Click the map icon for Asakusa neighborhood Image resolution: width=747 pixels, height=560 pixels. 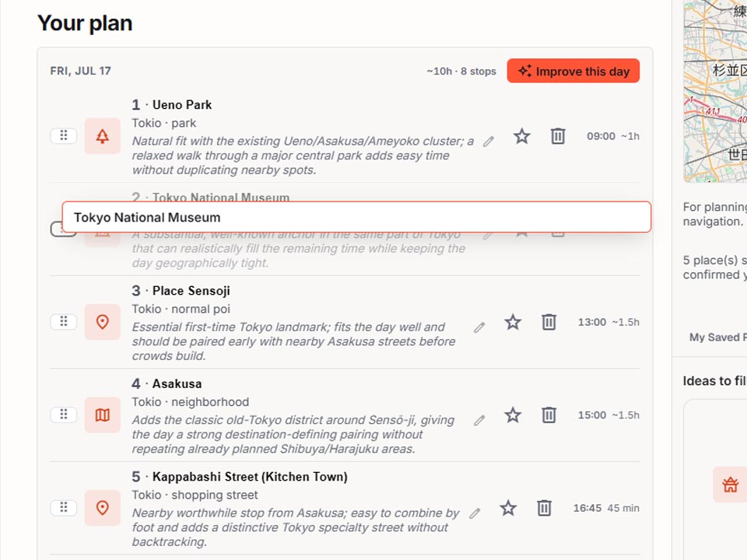click(103, 415)
